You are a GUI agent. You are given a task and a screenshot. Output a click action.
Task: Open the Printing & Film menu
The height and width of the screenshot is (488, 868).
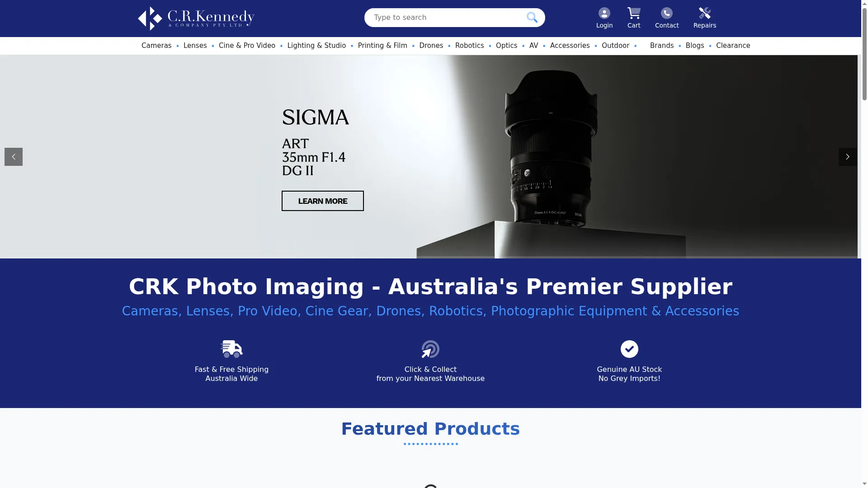[382, 46]
